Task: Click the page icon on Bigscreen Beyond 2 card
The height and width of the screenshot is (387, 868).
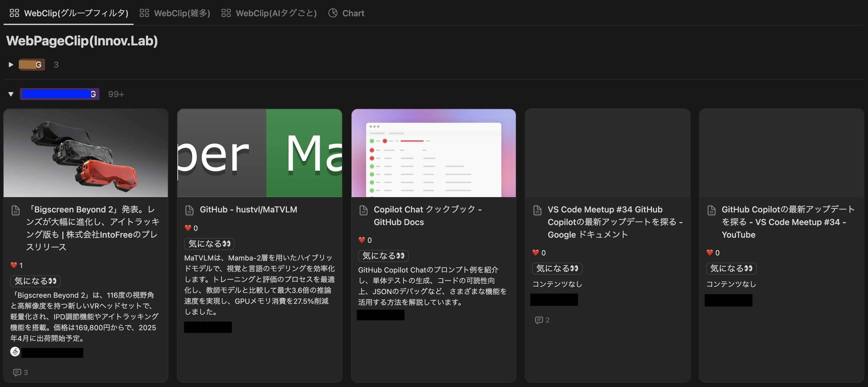Action: coord(16,210)
